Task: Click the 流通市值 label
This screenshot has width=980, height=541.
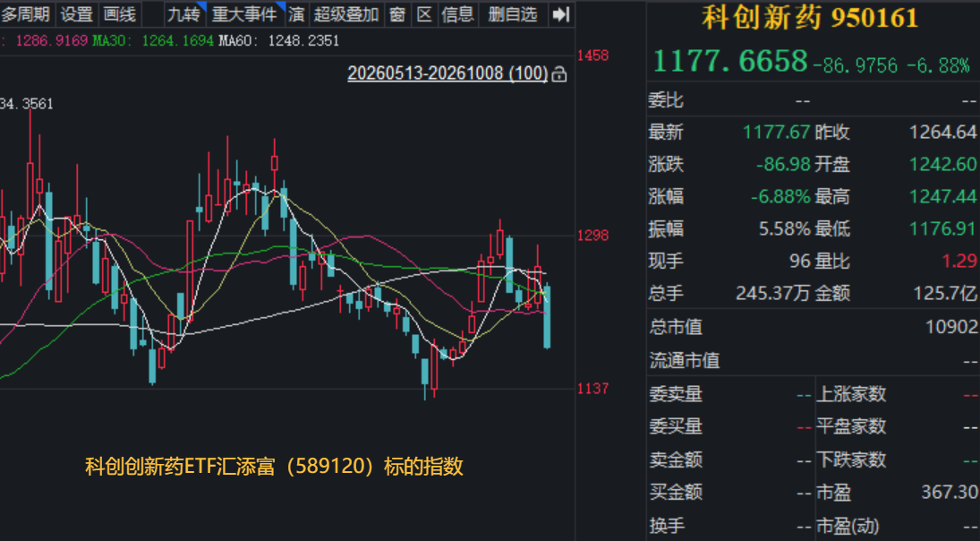Action: 684,361
